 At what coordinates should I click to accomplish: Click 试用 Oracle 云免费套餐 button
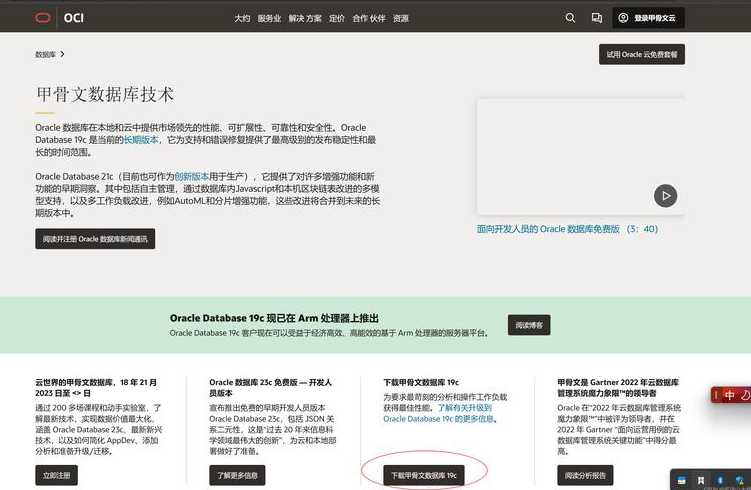coord(642,54)
